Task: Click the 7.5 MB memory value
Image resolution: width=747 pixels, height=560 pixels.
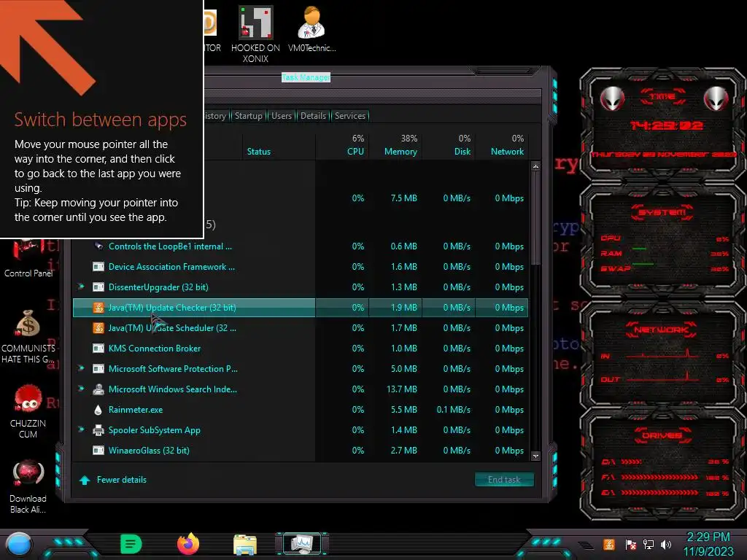Action: tap(403, 198)
